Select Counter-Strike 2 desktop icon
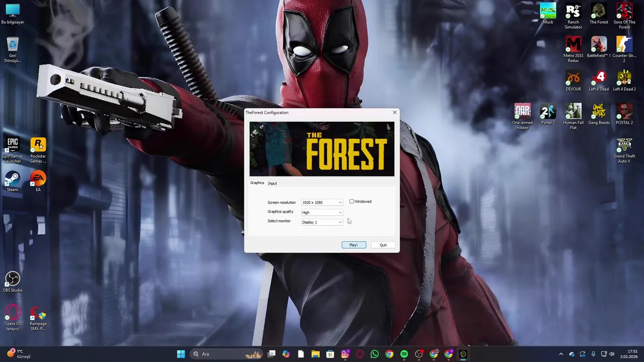 pyautogui.click(x=624, y=50)
